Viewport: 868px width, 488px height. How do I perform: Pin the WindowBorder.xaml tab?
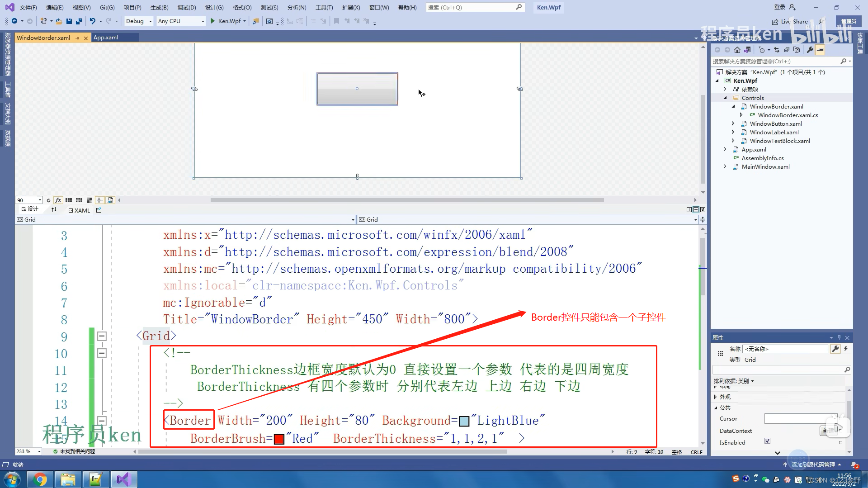pyautogui.click(x=78, y=38)
